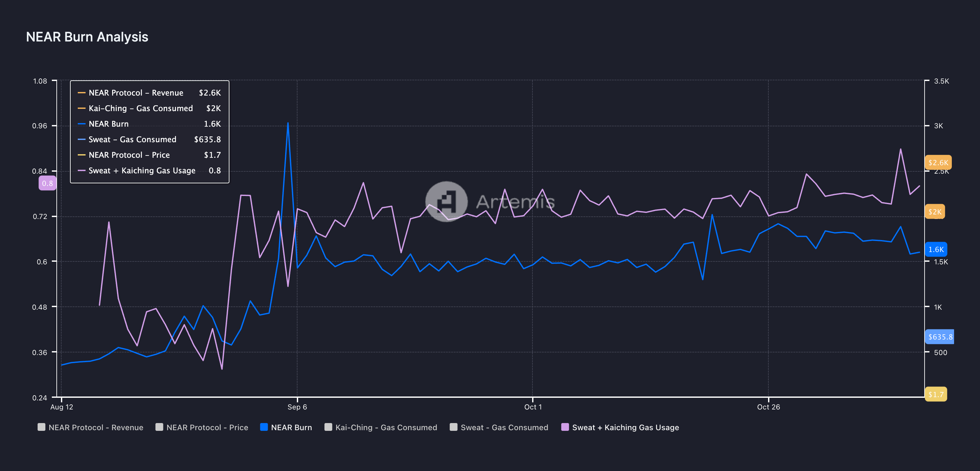Click tooltip row Sweat – Gas Consumed $635.8
Screen dimensions: 980x471
[x=149, y=140]
